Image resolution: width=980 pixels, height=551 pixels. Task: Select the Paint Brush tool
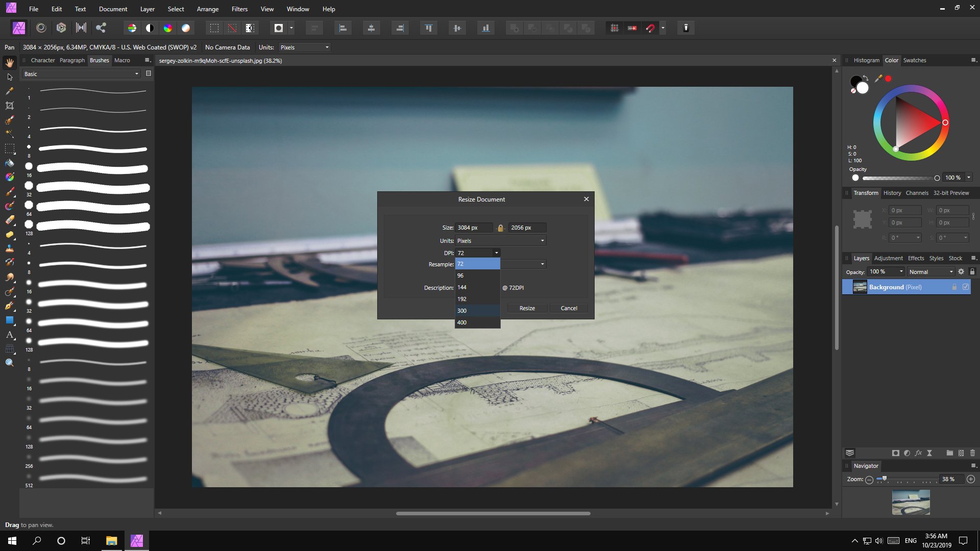point(9,191)
